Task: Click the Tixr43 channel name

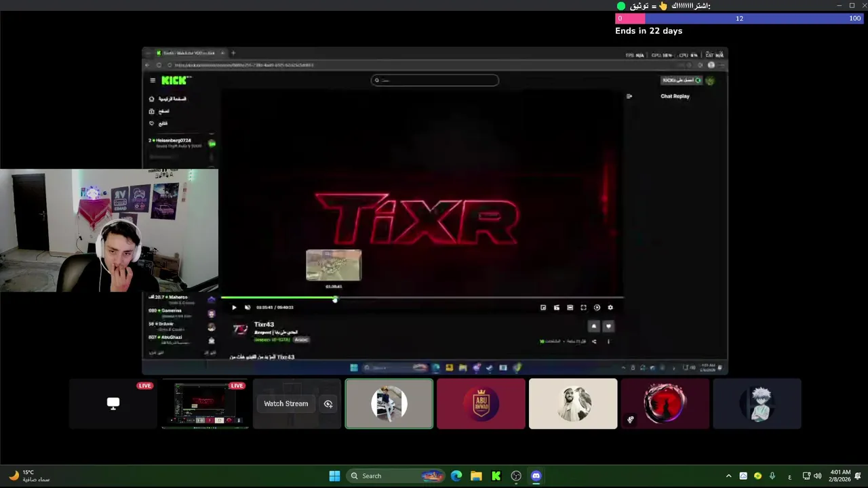Action: tap(264, 325)
